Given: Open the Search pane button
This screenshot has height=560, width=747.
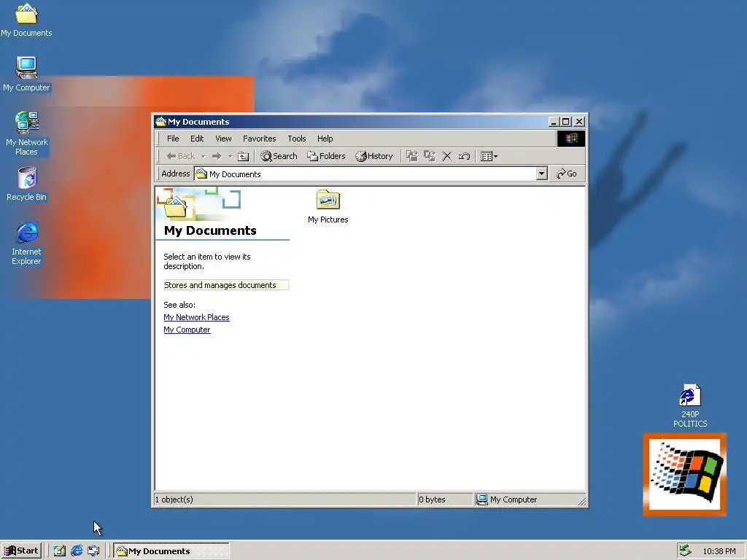Looking at the screenshot, I should (x=279, y=156).
